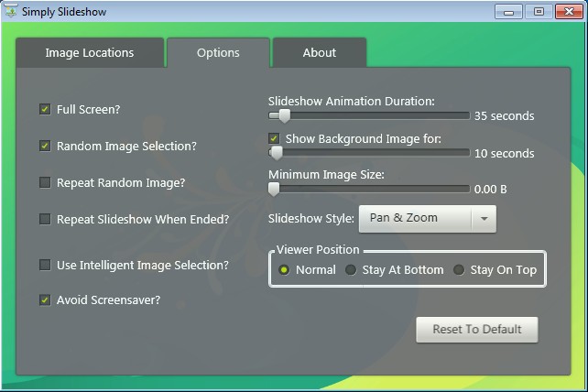
Task: Click the Simply Slideshow window title text
Action: click(x=64, y=12)
